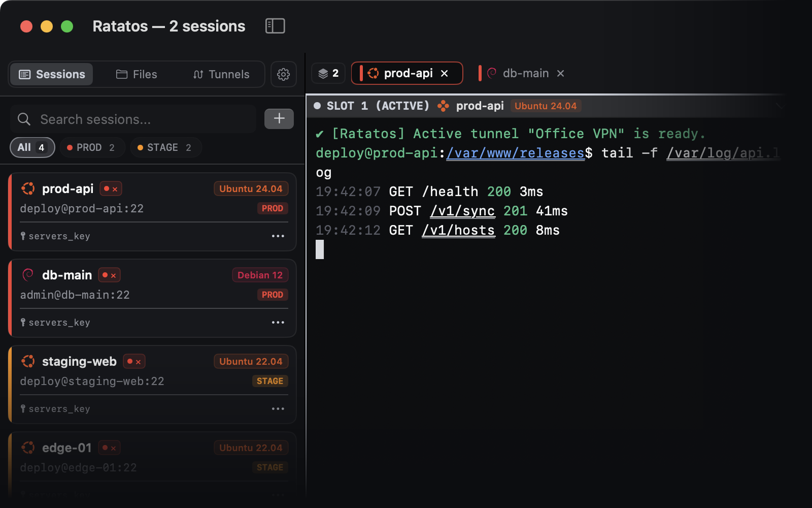Switch to the Sessions tab
812x508 pixels.
pyautogui.click(x=52, y=74)
